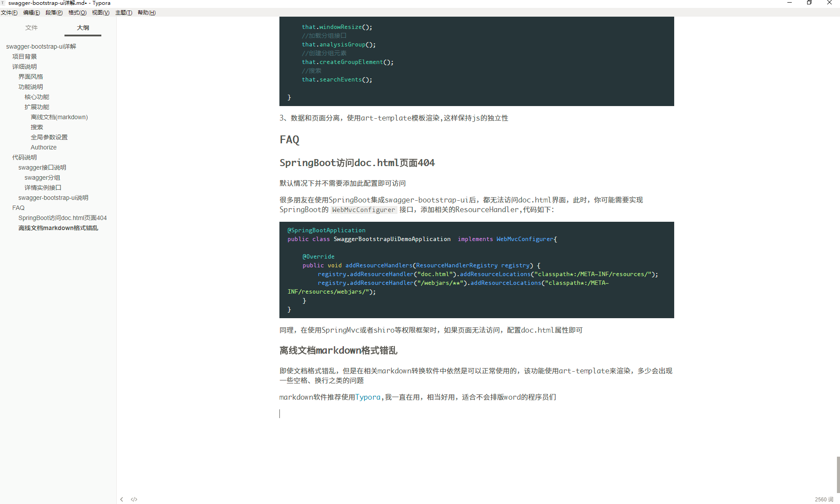Jump to FAQ outline entry
Image resolution: width=840 pixels, height=504 pixels.
pyautogui.click(x=18, y=208)
